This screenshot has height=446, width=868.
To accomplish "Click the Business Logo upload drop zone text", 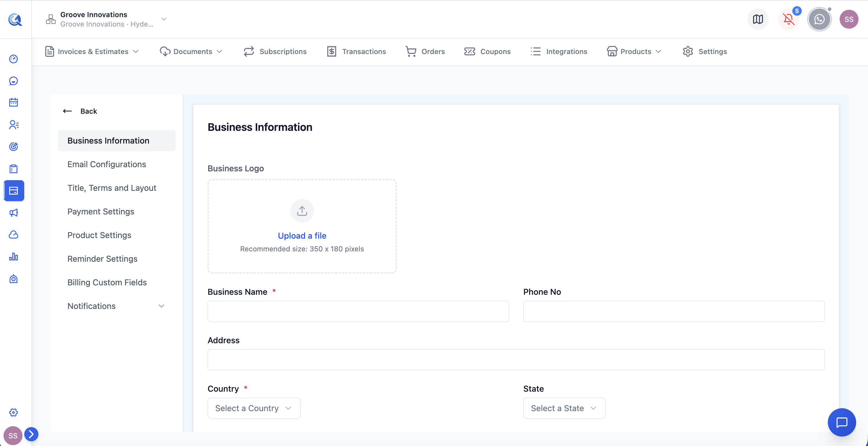I will pos(302,249).
